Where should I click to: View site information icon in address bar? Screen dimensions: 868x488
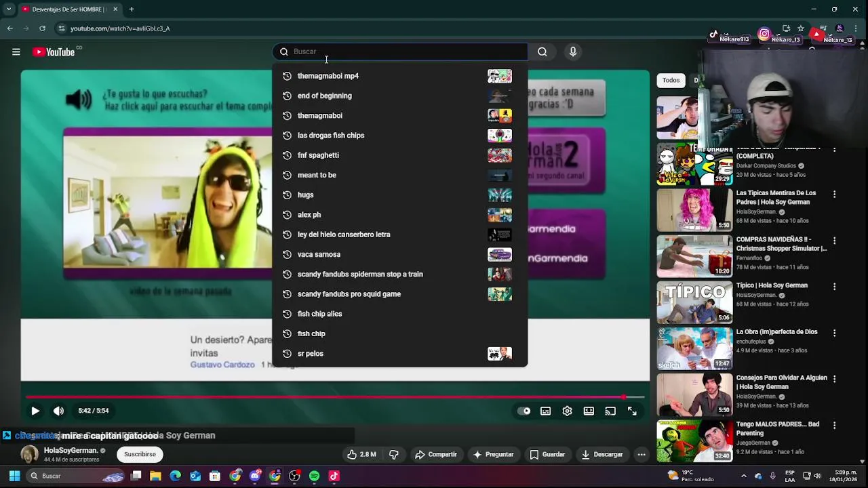[62, 28]
